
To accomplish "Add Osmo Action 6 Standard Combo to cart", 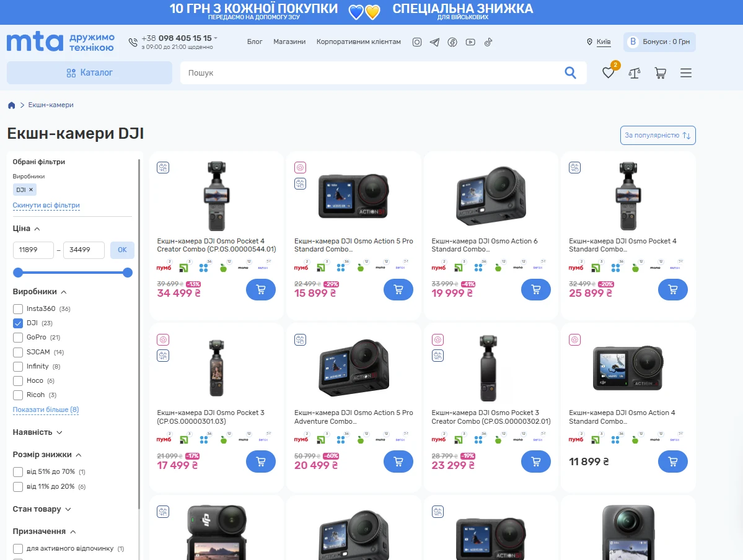I will pos(535,289).
